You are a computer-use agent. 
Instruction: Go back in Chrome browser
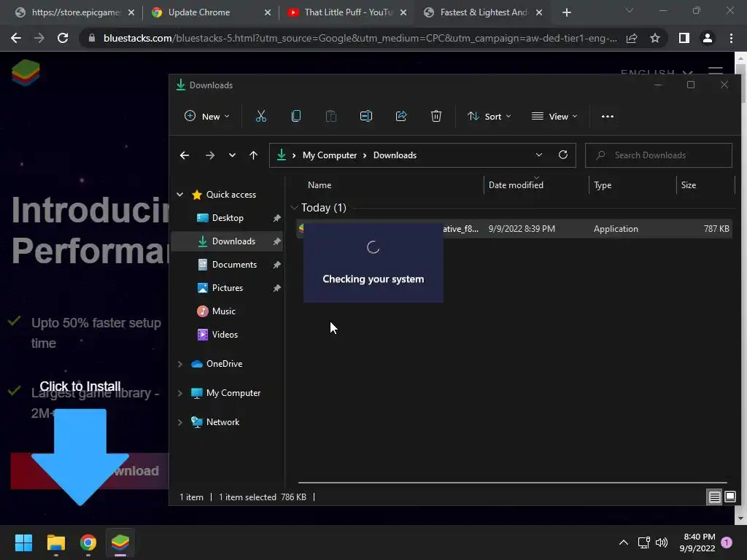16,38
